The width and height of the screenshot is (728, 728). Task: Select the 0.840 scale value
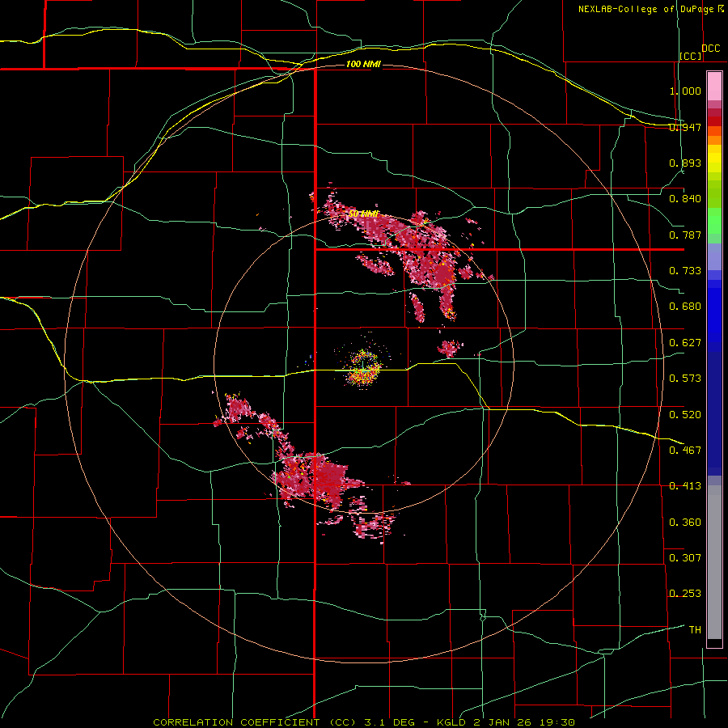[685, 199]
